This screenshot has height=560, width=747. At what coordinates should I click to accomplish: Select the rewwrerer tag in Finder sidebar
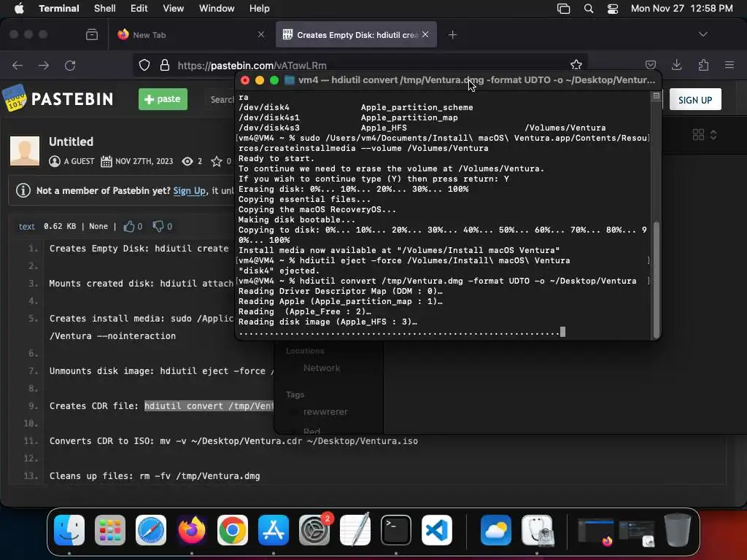tap(325, 411)
